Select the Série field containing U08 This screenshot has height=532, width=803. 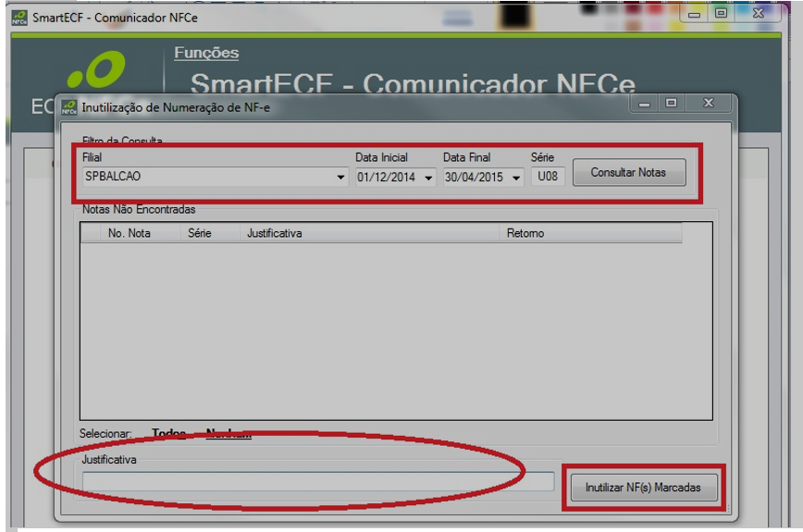[x=548, y=177]
